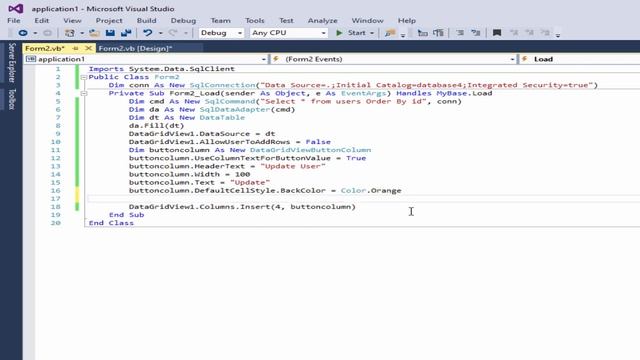Place cursor on empty line 17

363,199
